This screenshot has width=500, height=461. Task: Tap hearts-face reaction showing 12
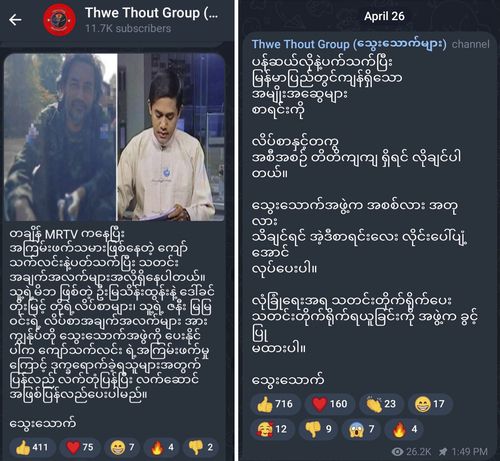[x=272, y=429]
